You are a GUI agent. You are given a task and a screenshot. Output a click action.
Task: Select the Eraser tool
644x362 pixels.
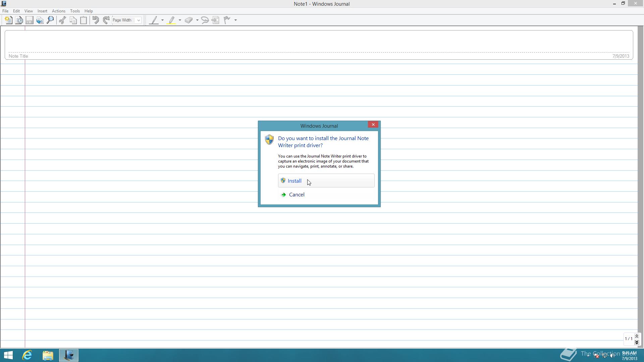coord(189,20)
